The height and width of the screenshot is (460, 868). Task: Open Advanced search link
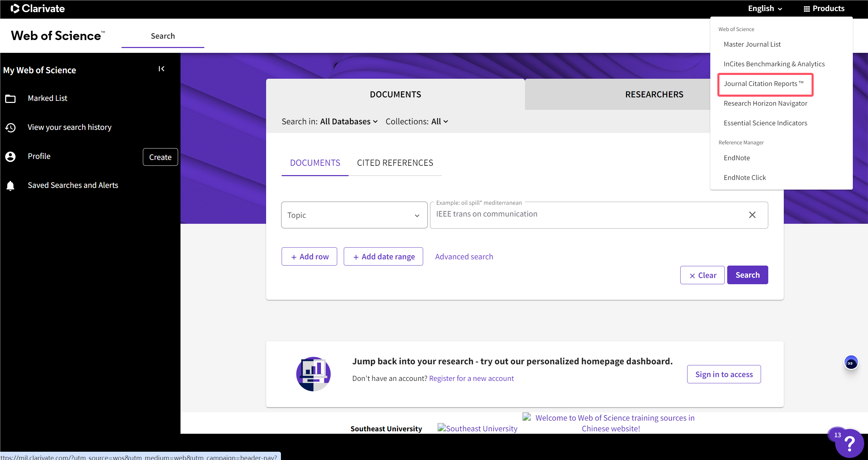pos(464,257)
